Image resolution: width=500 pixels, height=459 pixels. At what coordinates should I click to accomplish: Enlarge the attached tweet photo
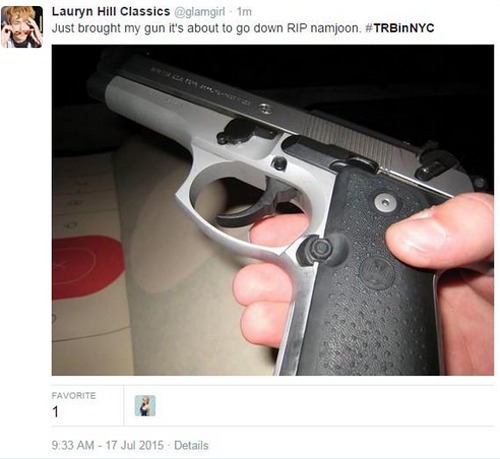coord(273,210)
